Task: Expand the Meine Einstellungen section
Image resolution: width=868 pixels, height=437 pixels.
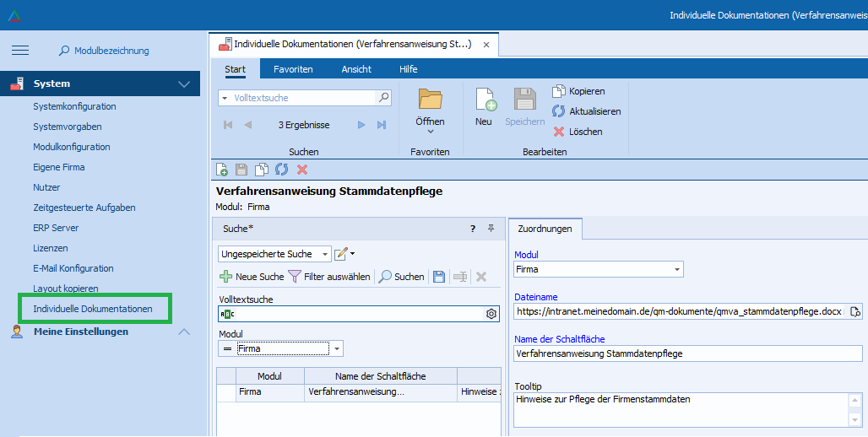Action: coord(184,332)
